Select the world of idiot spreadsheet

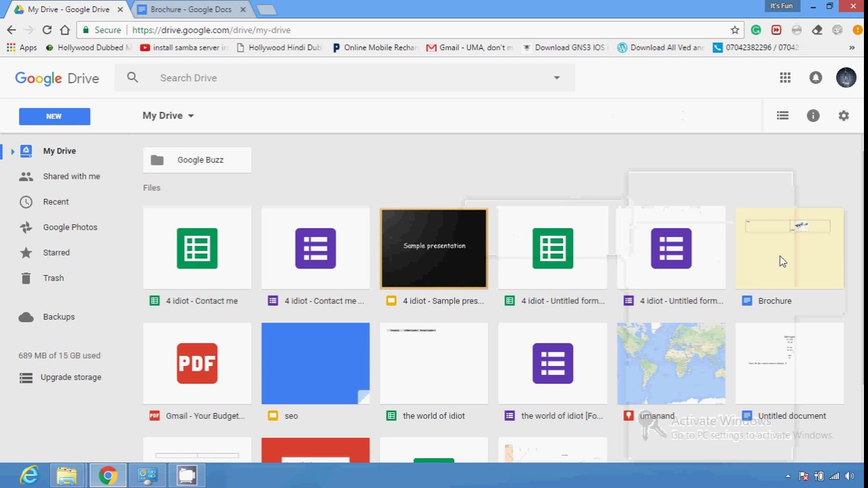pyautogui.click(x=434, y=374)
